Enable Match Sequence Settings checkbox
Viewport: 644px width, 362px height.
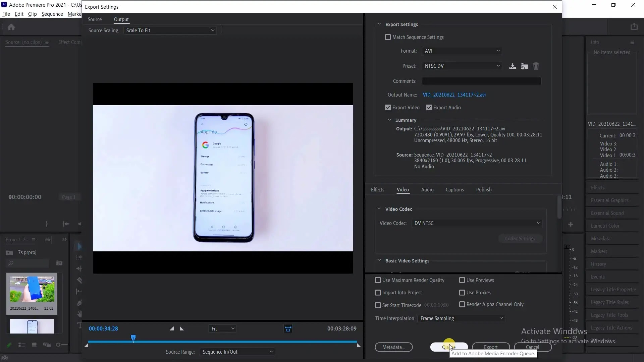[x=388, y=37]
